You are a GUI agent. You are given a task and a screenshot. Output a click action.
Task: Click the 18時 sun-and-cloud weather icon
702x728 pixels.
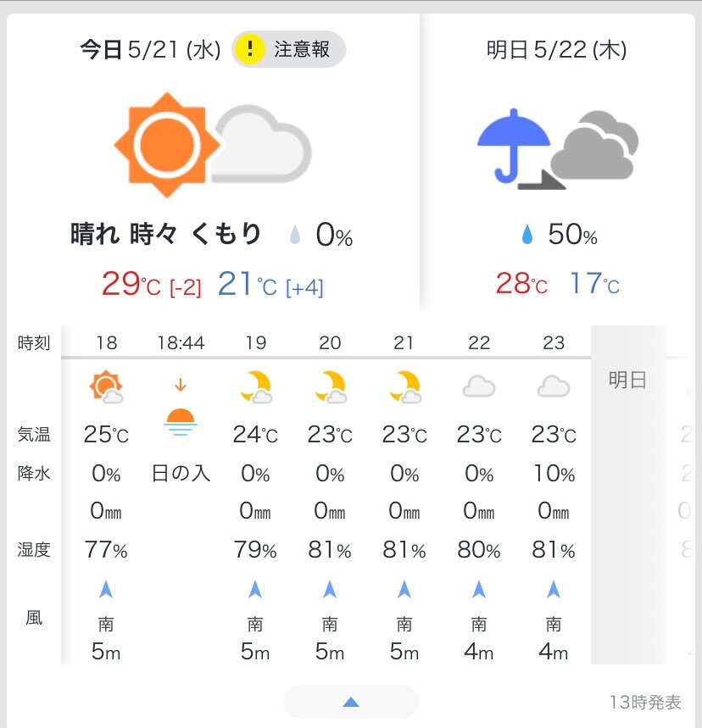(x=106, y=386)
